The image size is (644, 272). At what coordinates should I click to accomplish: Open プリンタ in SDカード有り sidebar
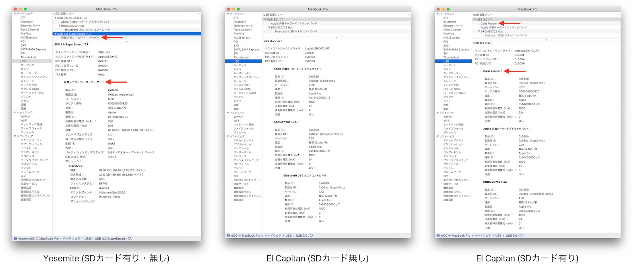(448, 97)
